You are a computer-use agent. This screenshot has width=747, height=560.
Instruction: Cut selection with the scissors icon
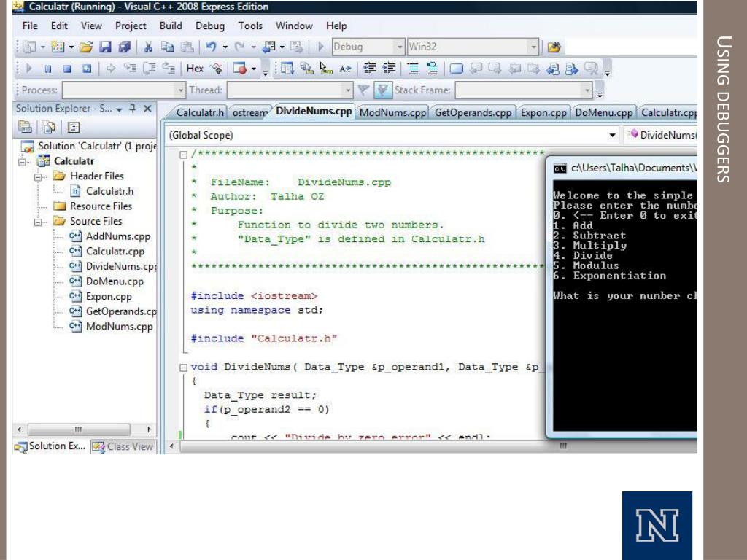[x=148, y=47]
